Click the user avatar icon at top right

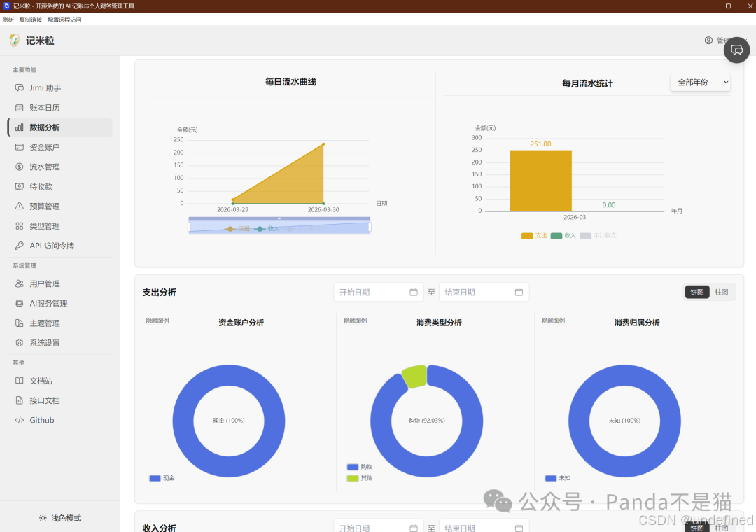pyautogui.click(x=708, y=41)
